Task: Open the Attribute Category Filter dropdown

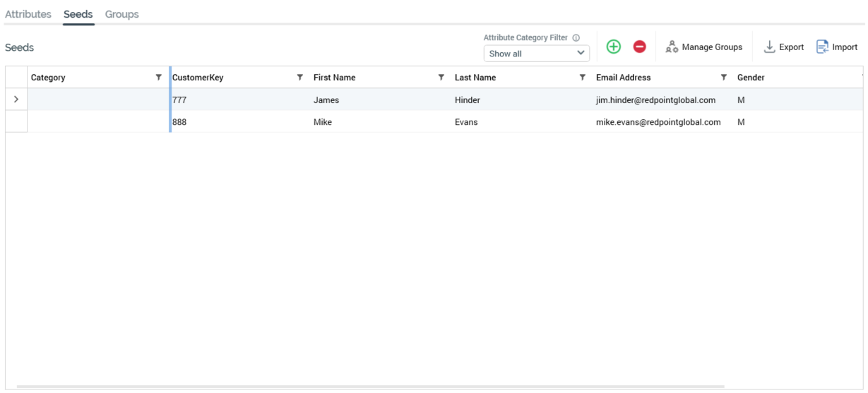Action: click(537, 54)
